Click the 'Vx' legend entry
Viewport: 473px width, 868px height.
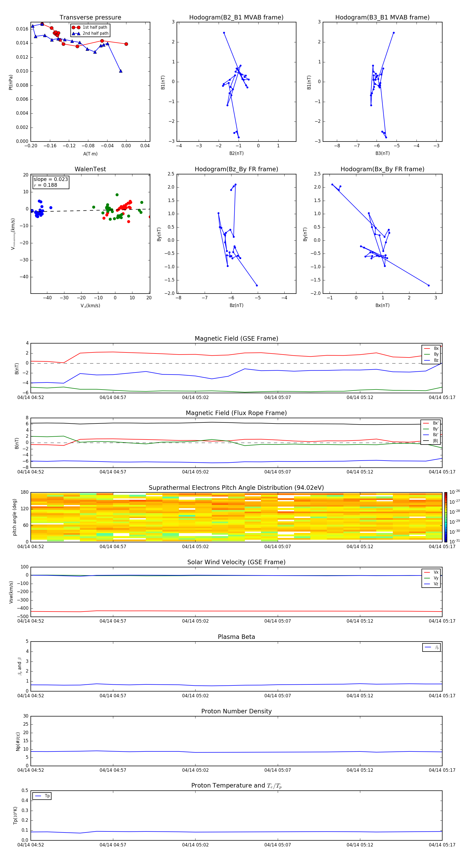coord(431,572)
